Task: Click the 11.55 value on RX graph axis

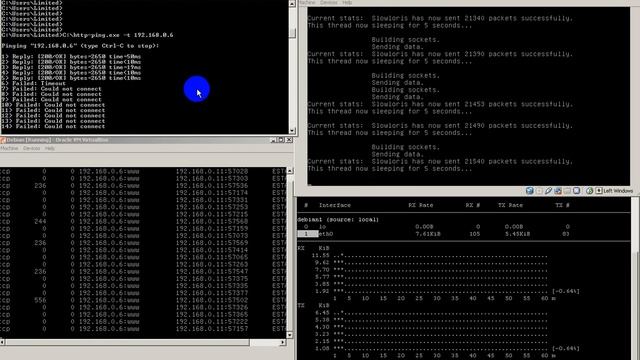Action: click(x=320, y=256)
